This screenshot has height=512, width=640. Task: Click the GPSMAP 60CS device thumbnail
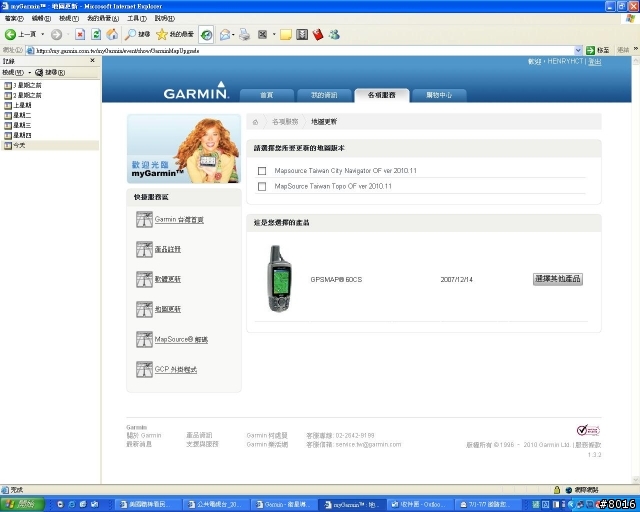tap(279, 279)
